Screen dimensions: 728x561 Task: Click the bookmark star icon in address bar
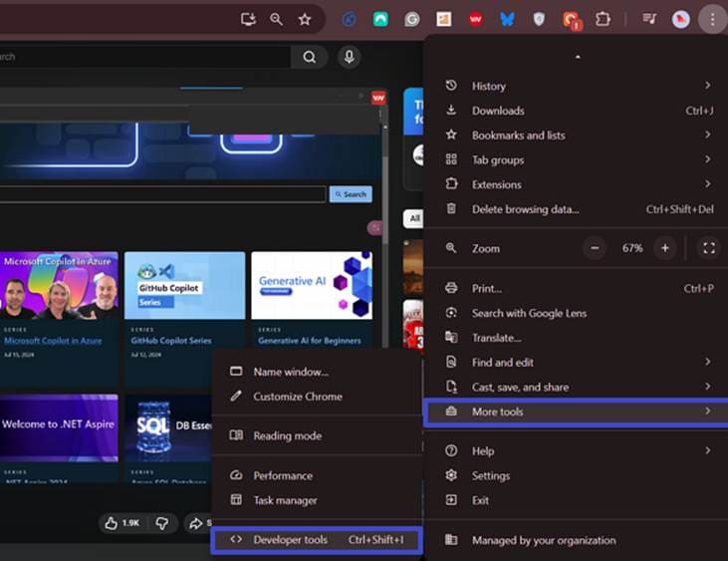[305, 20]
